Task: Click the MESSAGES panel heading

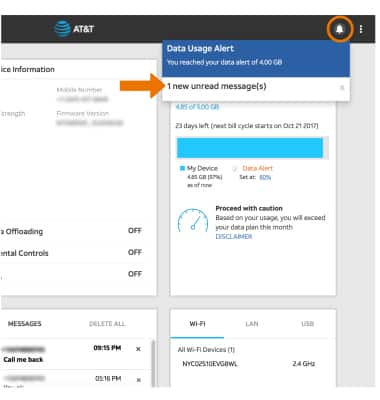Action: click(25, 324)
